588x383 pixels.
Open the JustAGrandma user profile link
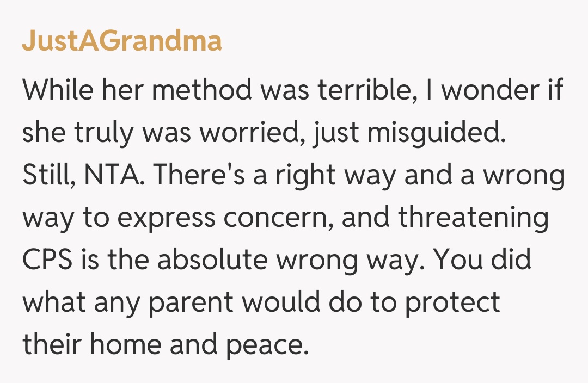[121, 41]
